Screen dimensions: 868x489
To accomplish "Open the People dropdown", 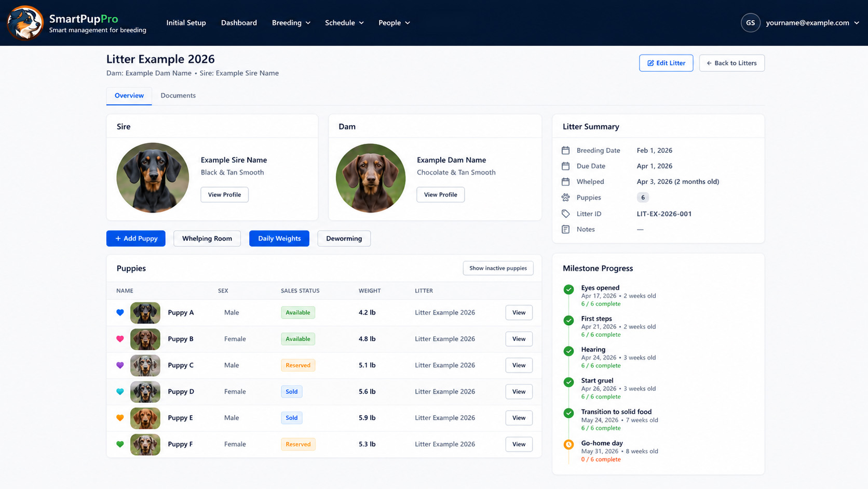I will click(394, 23).
